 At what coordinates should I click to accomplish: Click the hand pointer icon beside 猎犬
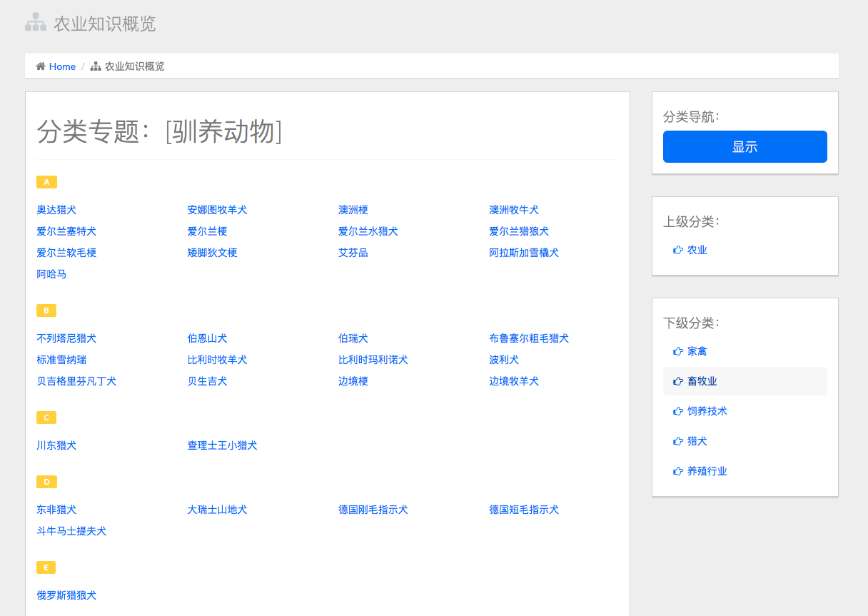point(677,441)
